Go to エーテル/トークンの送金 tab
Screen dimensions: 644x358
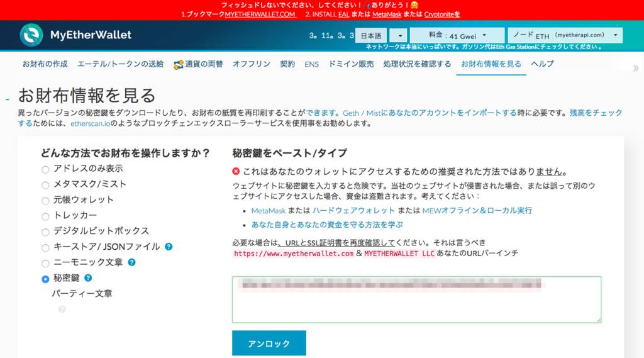[x=120, y=64]
